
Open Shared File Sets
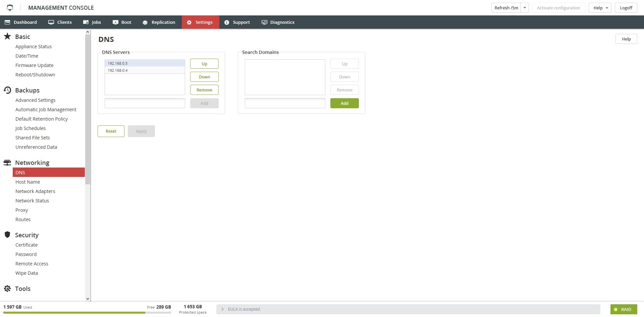[33, 138]
